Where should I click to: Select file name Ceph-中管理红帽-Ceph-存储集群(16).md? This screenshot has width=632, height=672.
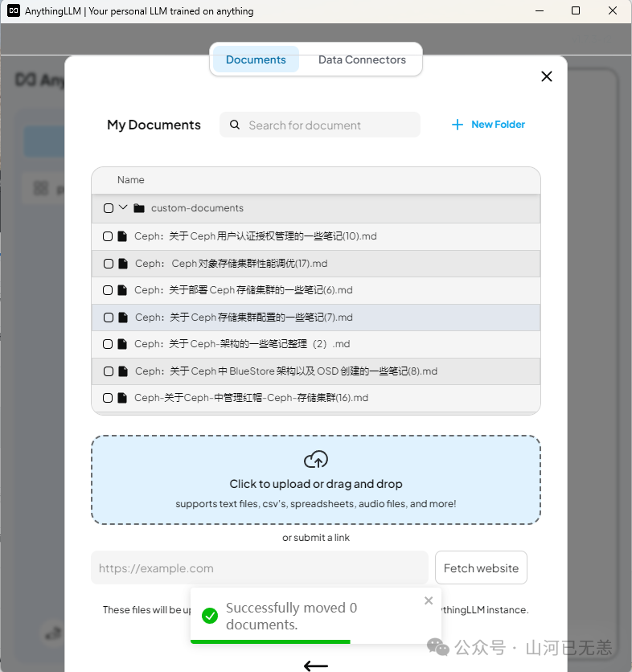pyautogui.click(x=251, y=398)
